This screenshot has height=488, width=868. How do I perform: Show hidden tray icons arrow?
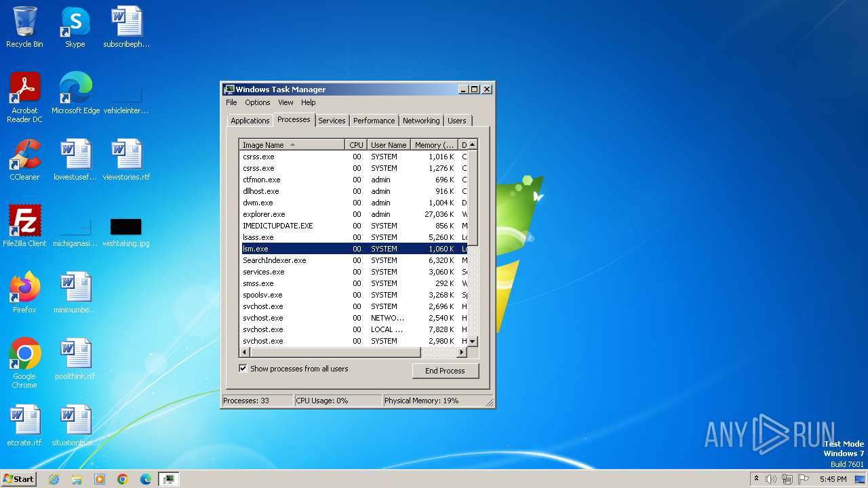(756, 479)
